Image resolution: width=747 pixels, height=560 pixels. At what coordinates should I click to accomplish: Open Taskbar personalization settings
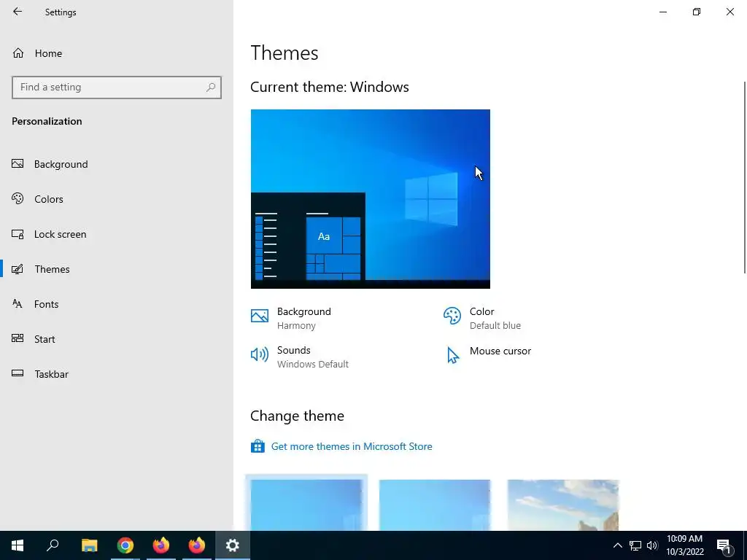[117, 374]
